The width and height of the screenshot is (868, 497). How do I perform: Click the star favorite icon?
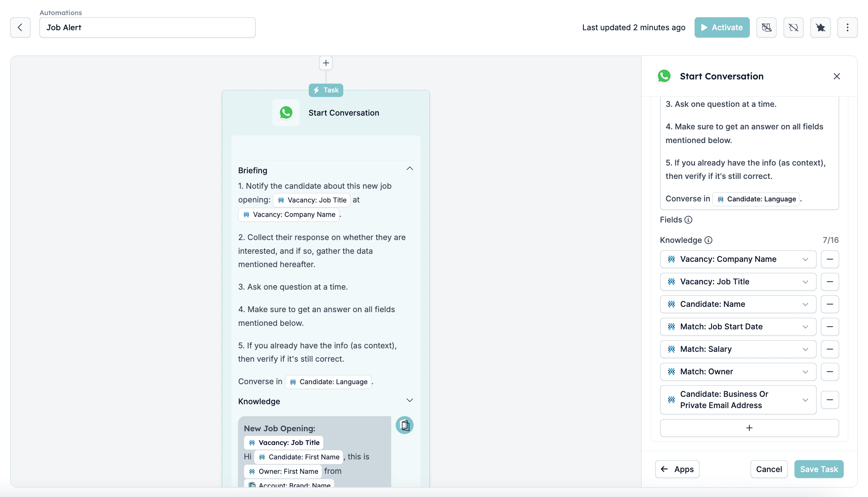820,27
